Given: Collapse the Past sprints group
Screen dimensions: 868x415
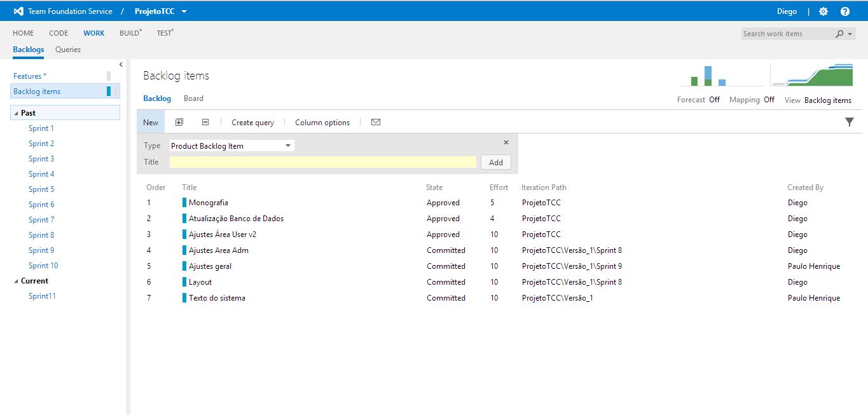Looking at the screenshot, I should [x=16, y=113].
